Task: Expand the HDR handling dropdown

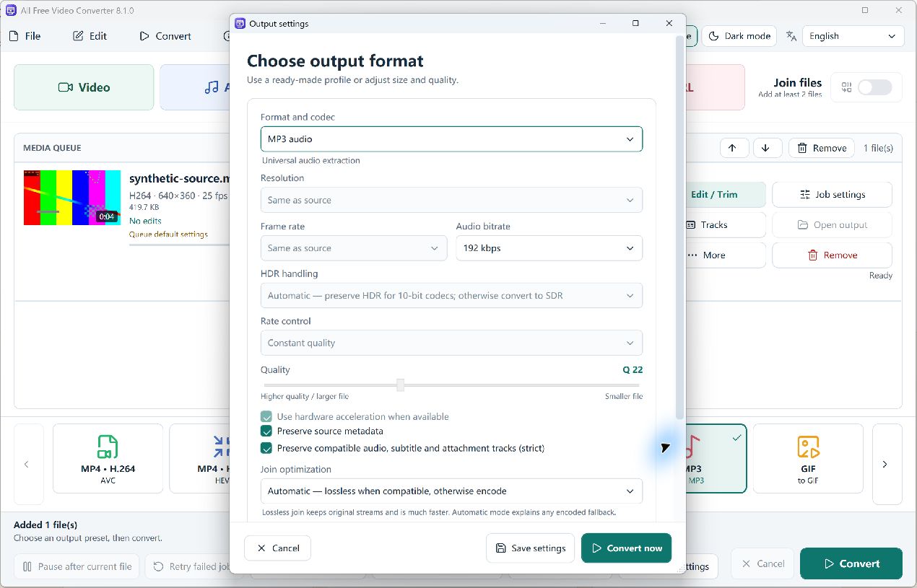Action: pyautogui.click(x=451, y=296)
